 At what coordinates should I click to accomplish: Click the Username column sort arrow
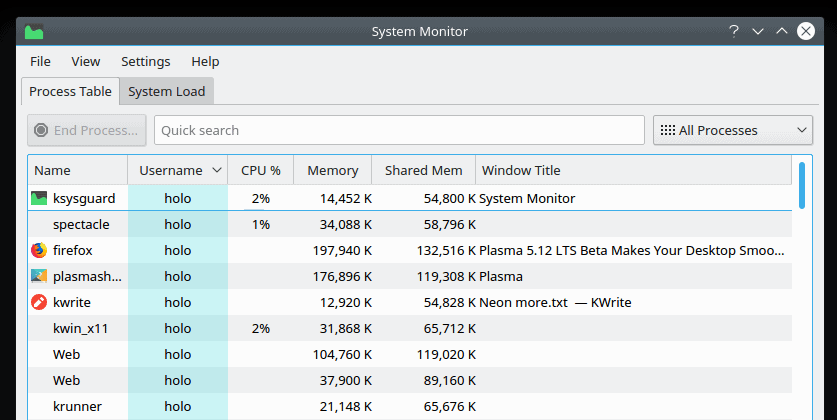click(x=217, y=170)
